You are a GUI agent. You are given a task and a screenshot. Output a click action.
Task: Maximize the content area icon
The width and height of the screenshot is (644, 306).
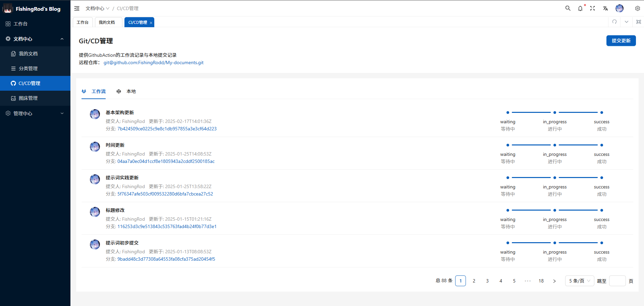tap(638, 22)
